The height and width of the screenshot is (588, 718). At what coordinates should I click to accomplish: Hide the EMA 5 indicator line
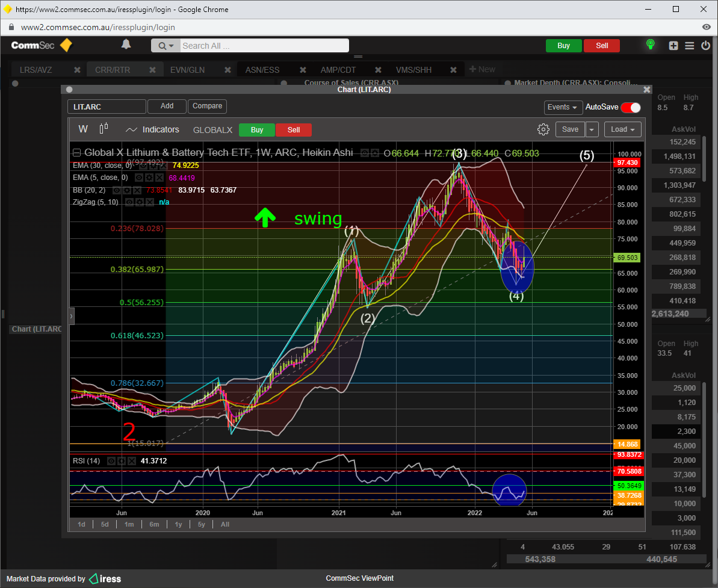[138, 178]
